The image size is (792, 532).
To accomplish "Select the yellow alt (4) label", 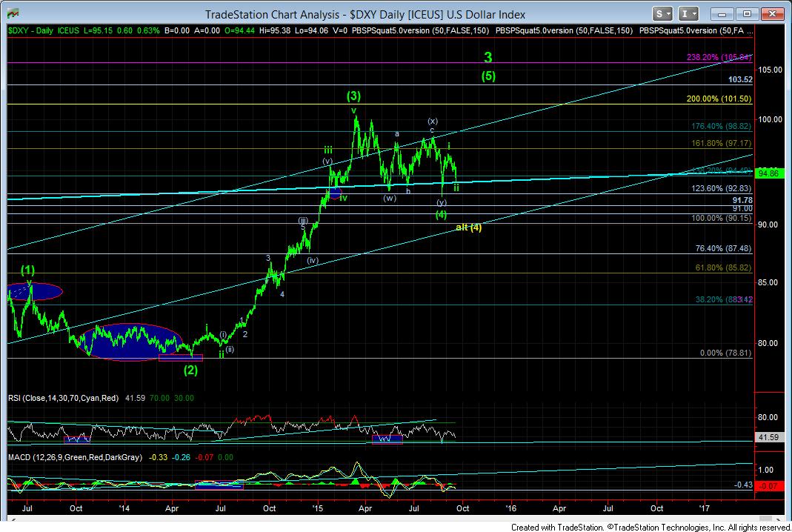I will click(x=469, y=227).
